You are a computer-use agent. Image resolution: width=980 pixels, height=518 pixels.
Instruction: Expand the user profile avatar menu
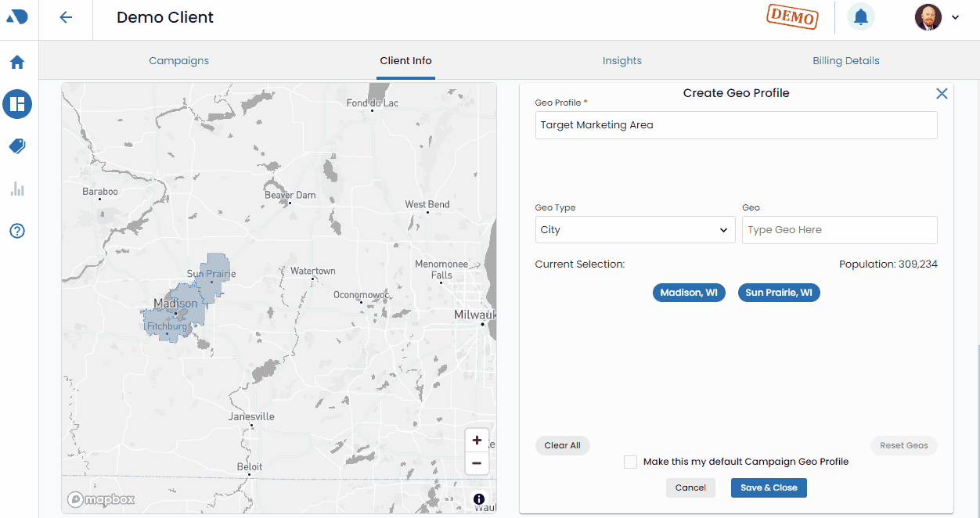pyautogui.click(x=938, y=17)
